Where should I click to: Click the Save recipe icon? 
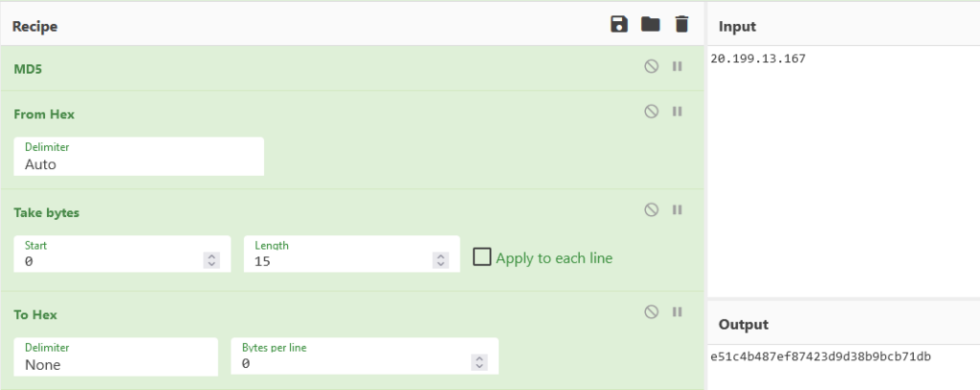pyautogui.click(x=619, y=25)
